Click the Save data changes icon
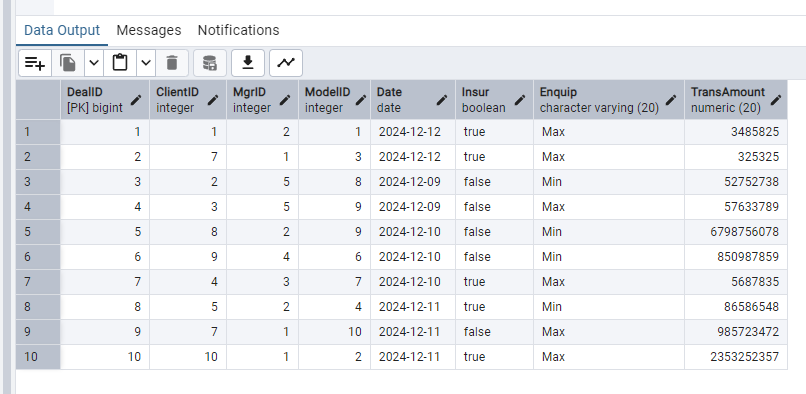This screenshot has height=394, width=806. click(x=210, y=63)
